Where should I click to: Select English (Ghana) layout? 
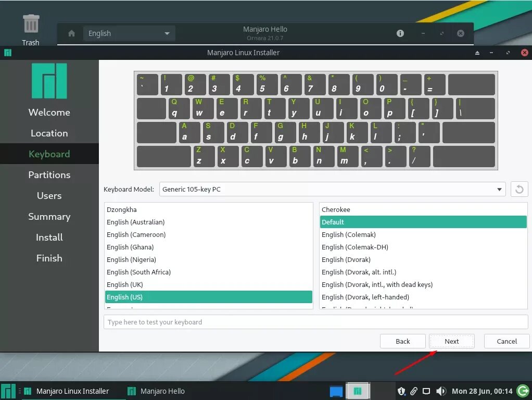209,247
